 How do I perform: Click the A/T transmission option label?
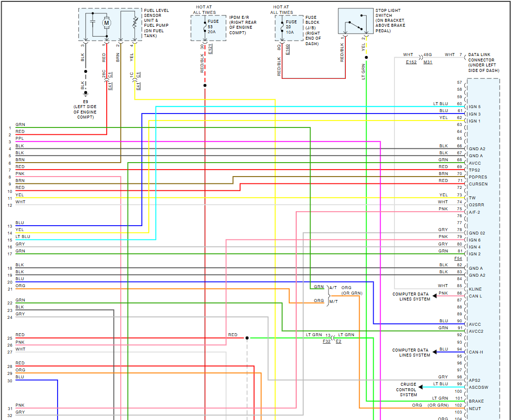pos(333,288)
